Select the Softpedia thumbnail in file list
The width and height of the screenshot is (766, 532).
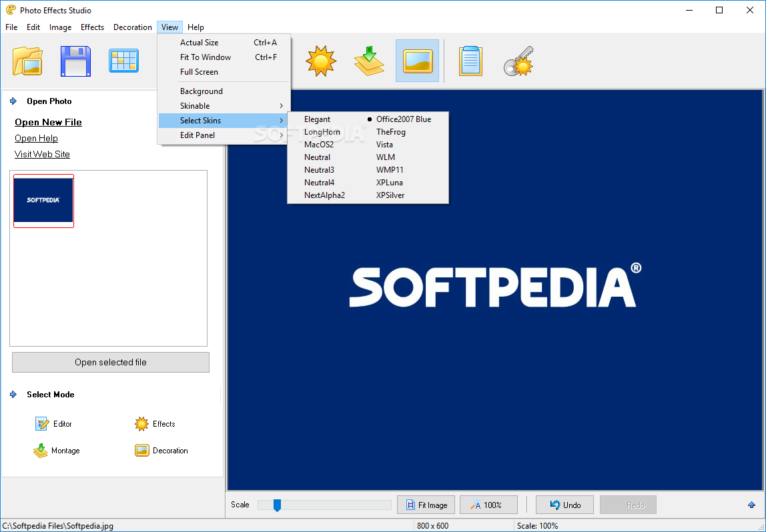(x=43, y=201)
